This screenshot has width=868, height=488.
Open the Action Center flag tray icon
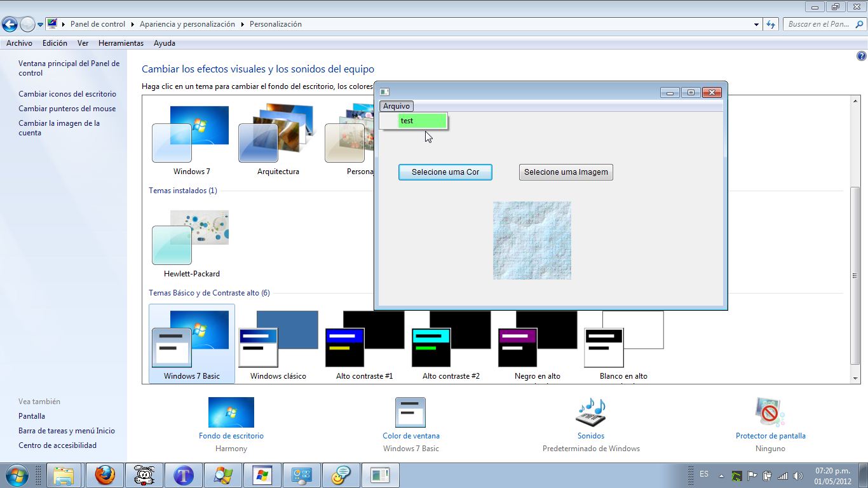click(752, 475)
